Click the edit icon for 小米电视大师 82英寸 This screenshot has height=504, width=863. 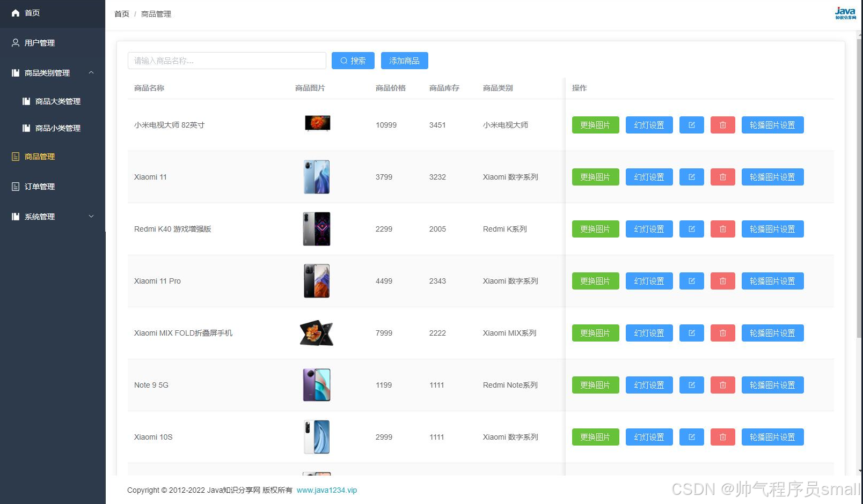coord(692,125)
